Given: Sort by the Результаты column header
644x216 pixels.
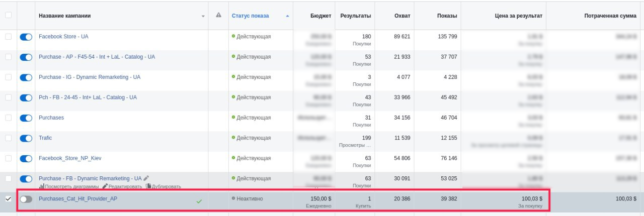Looking at the screenshot, I should 355,16.
